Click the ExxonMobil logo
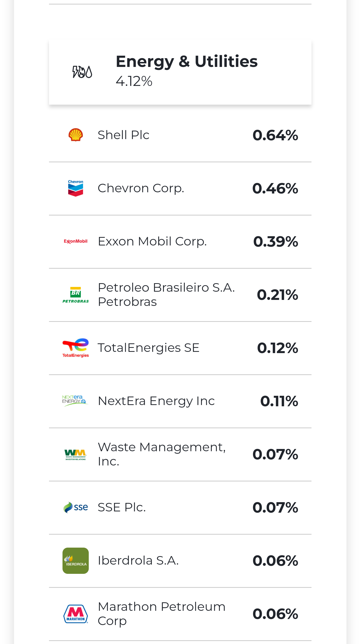Viewport: 360px width, 644px height. coord(75,241)
